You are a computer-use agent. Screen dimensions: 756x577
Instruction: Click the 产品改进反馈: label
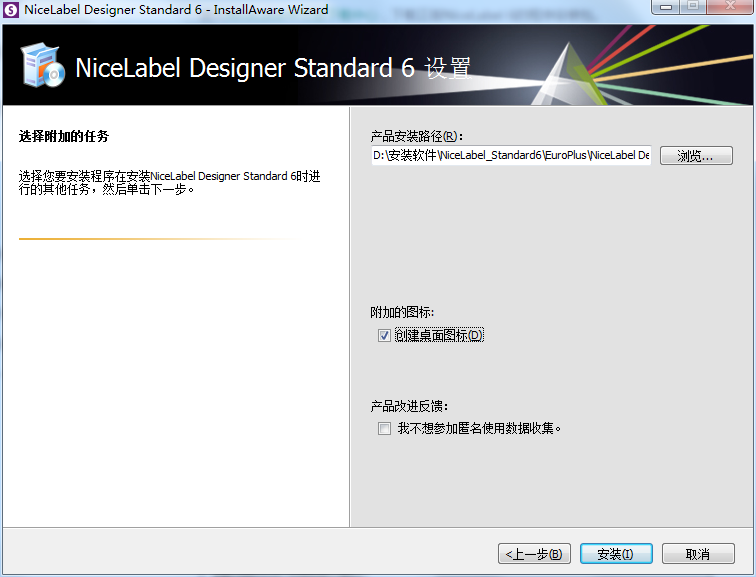[409, 406]
